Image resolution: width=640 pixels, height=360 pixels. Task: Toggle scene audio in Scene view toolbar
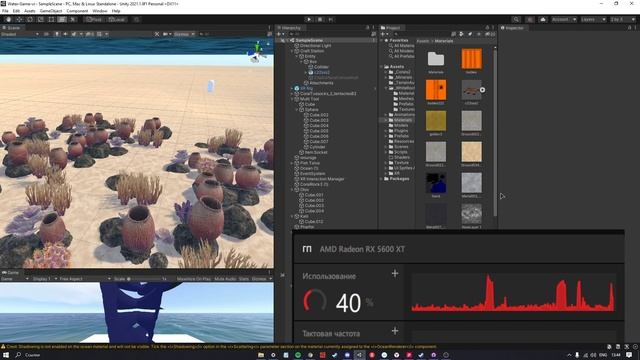click(65, 34)
